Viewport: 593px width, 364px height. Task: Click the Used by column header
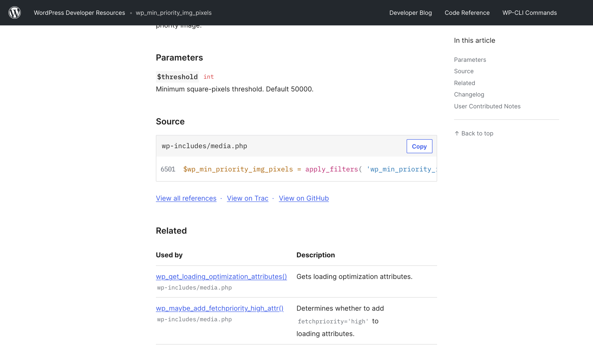click(169, 255)
